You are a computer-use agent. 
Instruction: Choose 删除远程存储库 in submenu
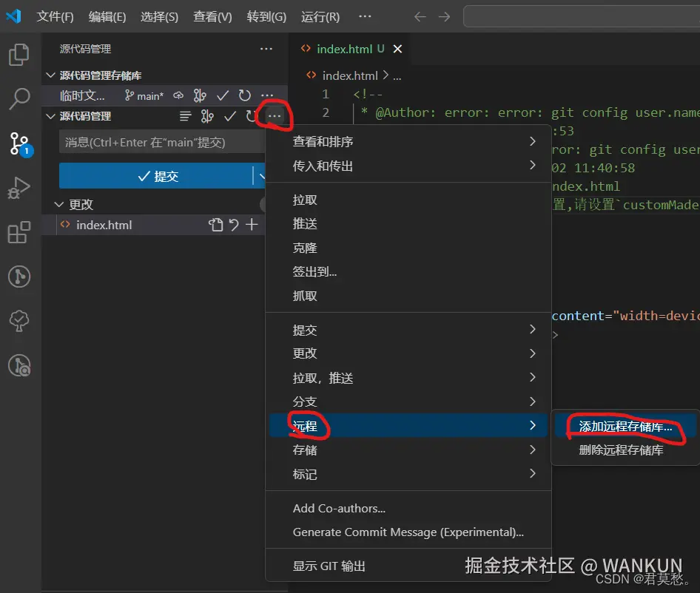tap(625, 450)
